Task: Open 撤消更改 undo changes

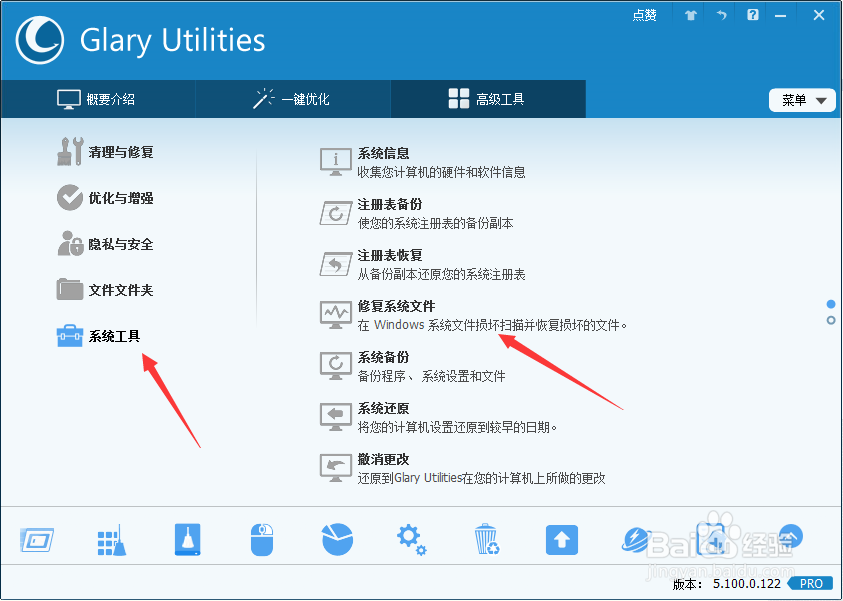Action: [463, 469]
